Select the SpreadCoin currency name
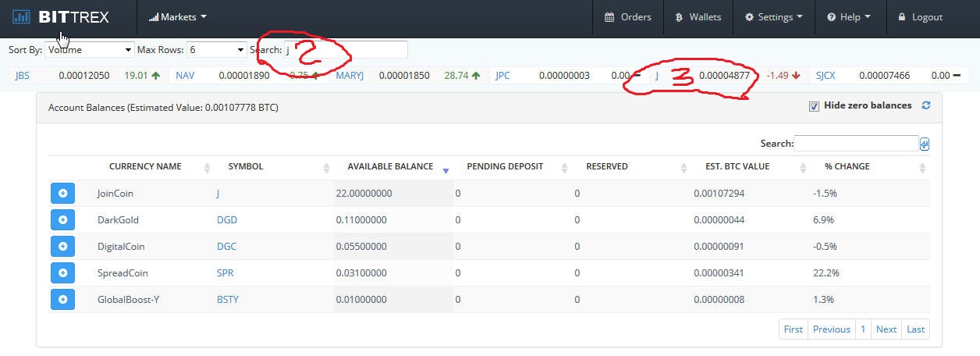This screenshot has width=980, height=356. point(123,273)
